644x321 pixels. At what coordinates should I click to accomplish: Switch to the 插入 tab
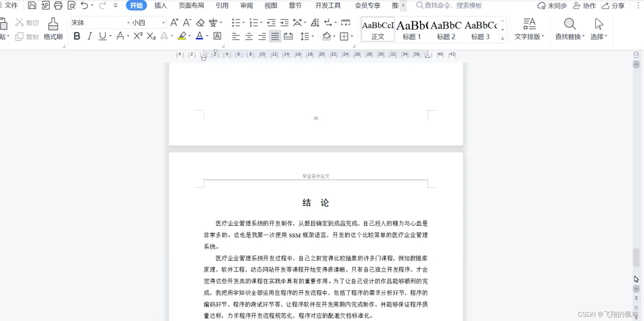(161, 5)
